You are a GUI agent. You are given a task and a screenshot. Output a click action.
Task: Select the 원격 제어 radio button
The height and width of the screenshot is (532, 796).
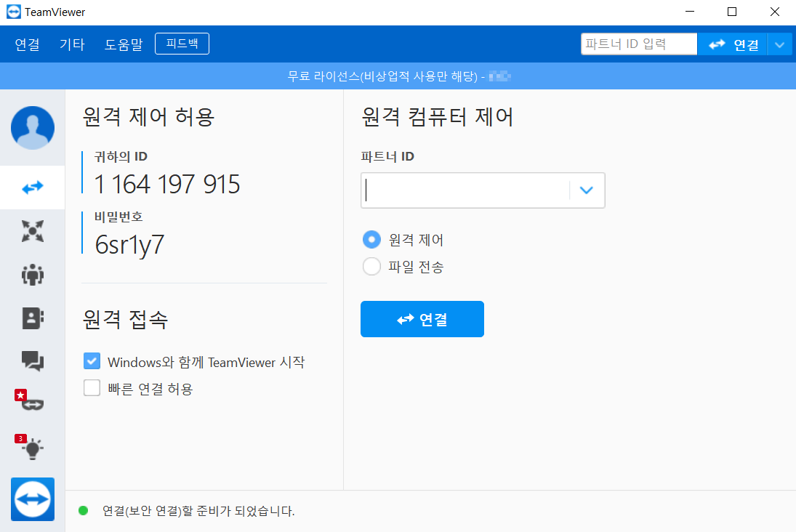click(x=371, y=239)
